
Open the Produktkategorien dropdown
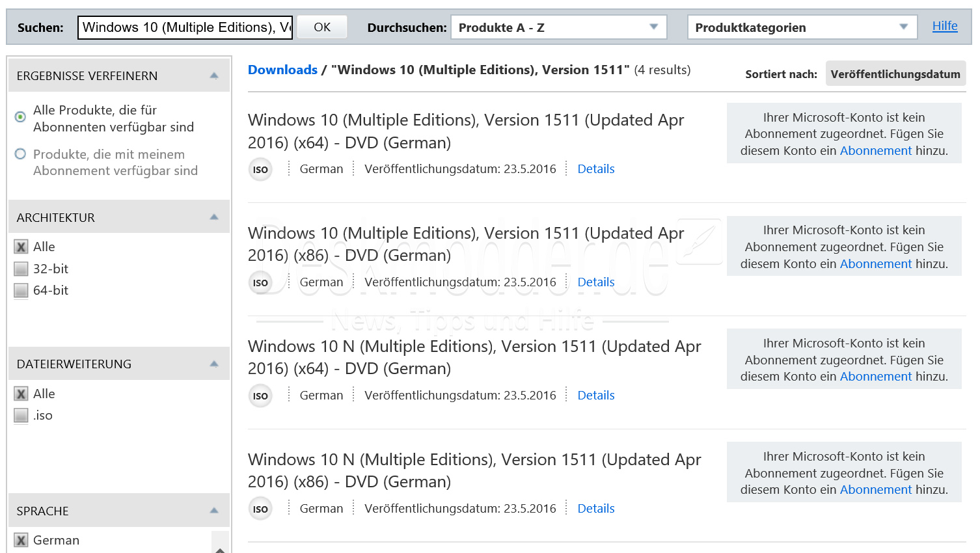(x=802, y=27)
